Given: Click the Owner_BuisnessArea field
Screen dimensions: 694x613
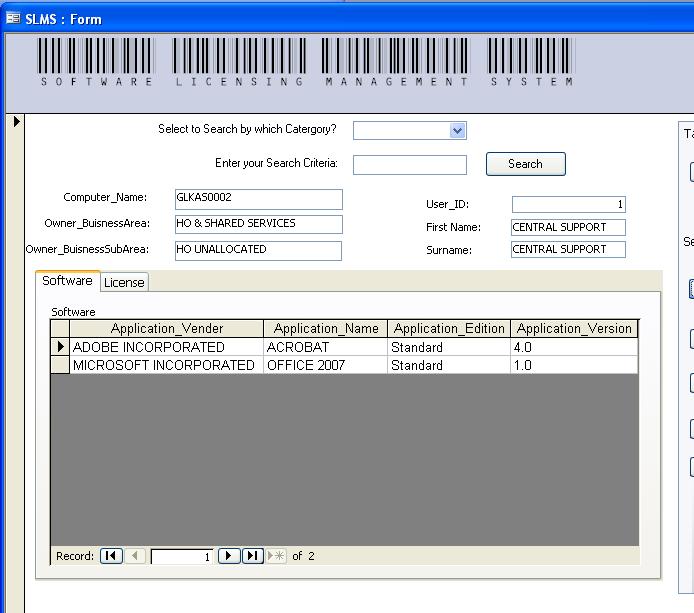Looking at the screenshot, I should click(258, 224).
